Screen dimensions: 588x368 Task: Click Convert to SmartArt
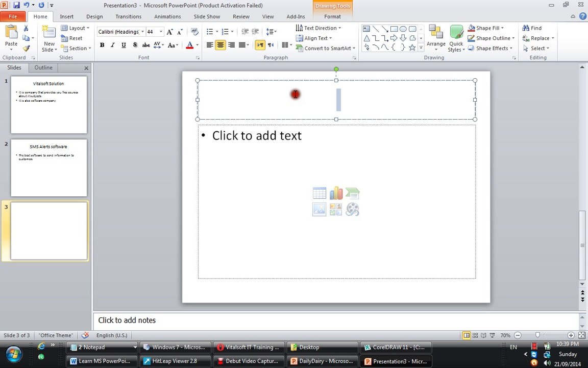[x=325, y=48]
